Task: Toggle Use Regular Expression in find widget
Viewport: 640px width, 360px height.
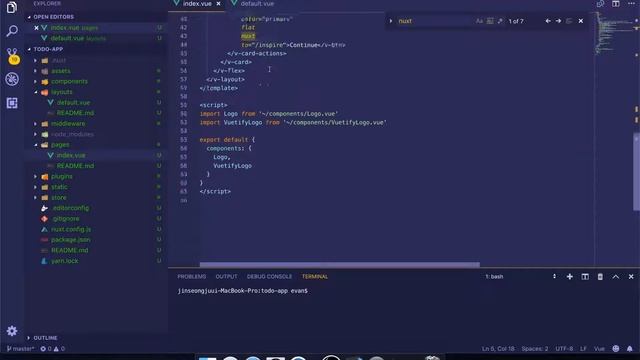Action: (500, 21)
